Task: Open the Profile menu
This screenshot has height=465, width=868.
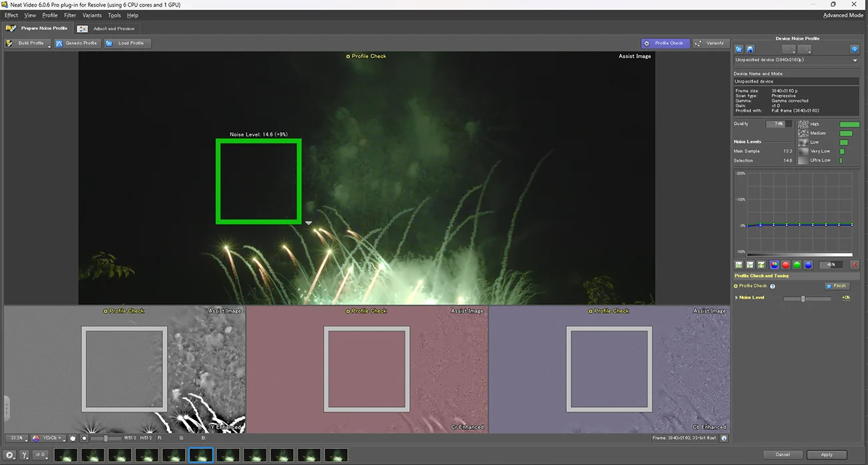Action: [x=50, y=15]
